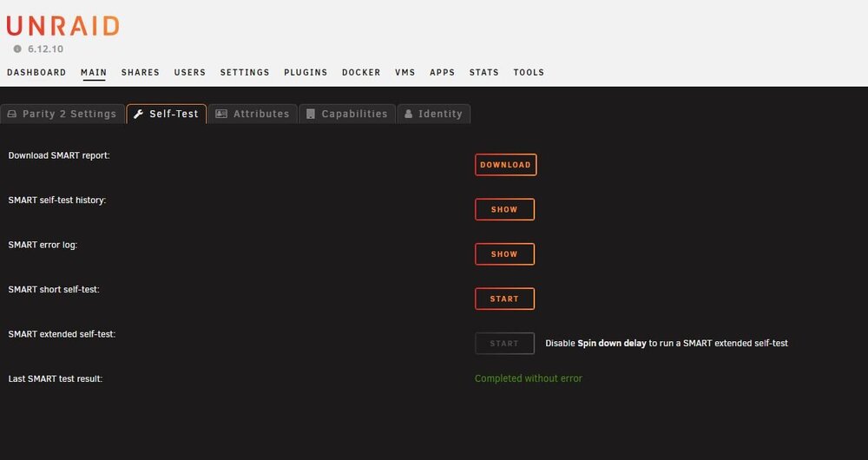
Task: Navigate to VMs
Action: click(x=405, y=72)
